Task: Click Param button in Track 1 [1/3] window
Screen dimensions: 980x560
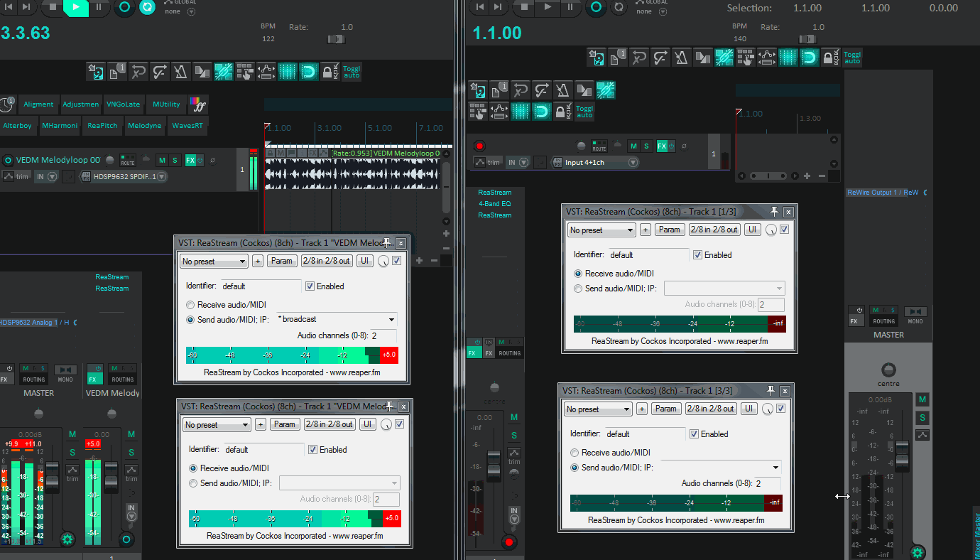Action: pyautogui.click(x=669, y=230)
